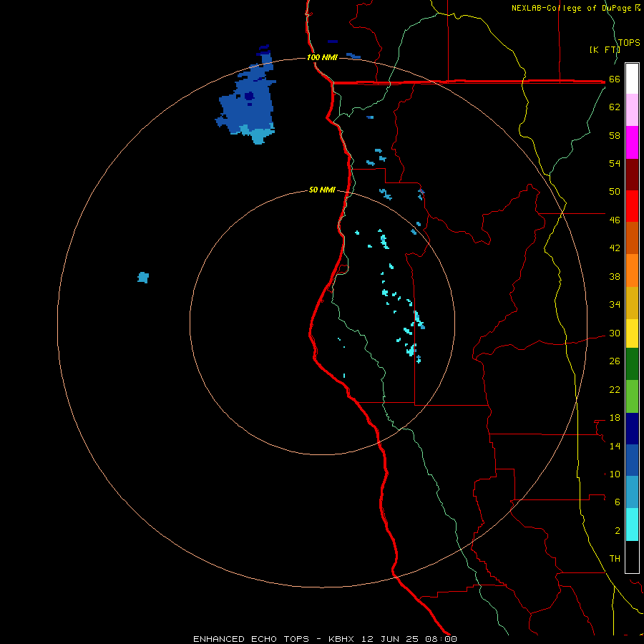Click the '14' legend value
Image resolution: width=644 pixels, height=644 pixels.
(615, 446)
